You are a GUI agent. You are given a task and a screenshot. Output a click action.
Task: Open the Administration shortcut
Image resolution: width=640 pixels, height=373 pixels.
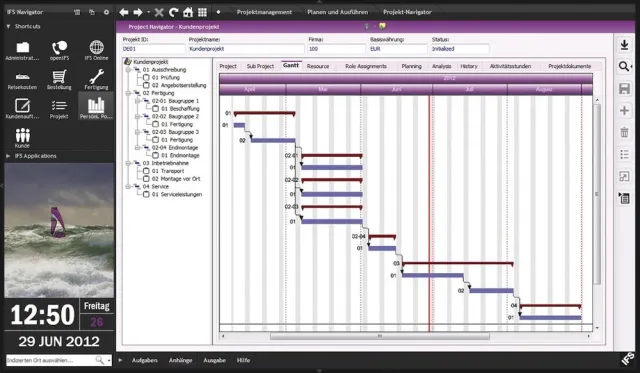(22, 51)
